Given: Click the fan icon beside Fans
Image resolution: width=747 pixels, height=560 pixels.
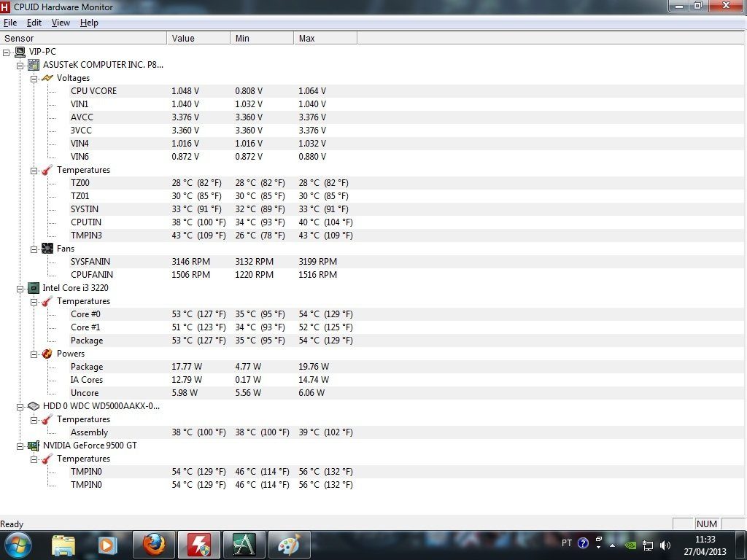Looking at the screenshot, I should [47, 248].
